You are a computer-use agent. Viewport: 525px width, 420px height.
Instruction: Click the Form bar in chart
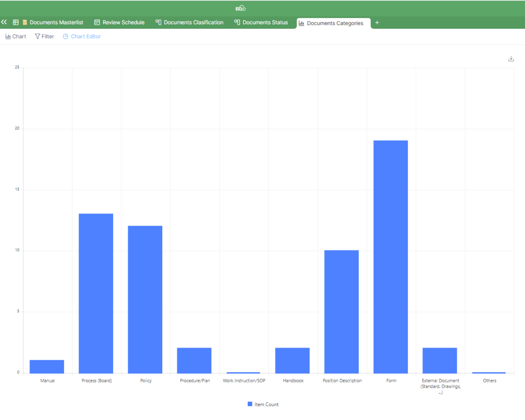(390, 257)
